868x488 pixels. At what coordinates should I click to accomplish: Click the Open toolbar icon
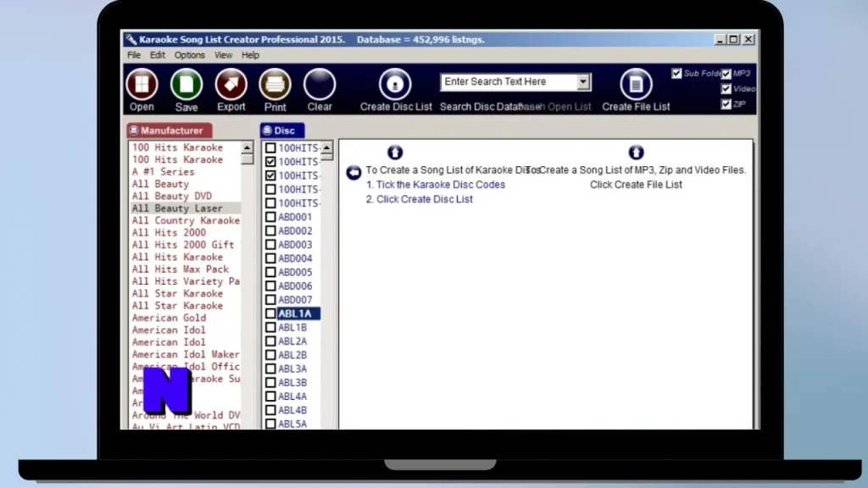[142, 84]
